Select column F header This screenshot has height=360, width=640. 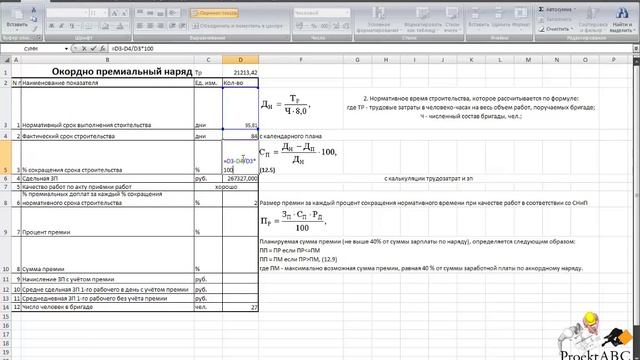click(301, 60)
